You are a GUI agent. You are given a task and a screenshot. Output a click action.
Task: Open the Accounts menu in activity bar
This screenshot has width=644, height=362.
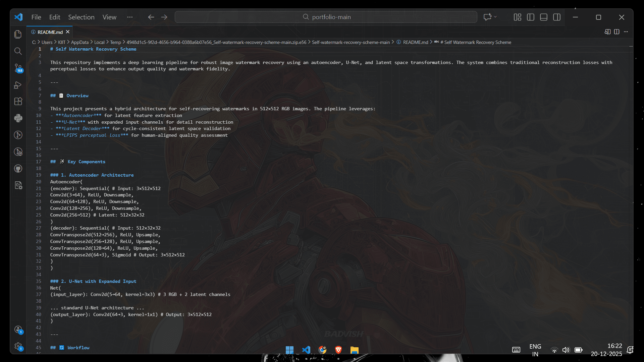tap(18, 329)
